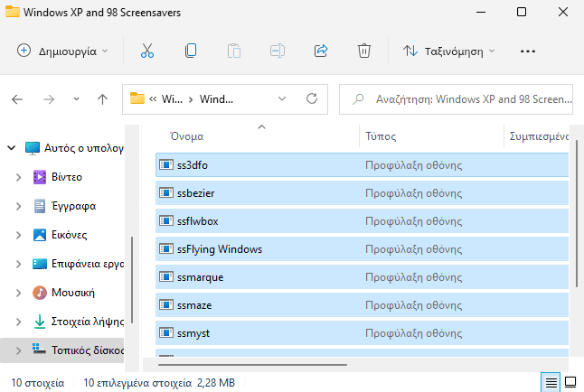This screenshot has width=584, height=392.
Task: Click the navigation pane vertical scrollbar
Action: pos(132,280)
